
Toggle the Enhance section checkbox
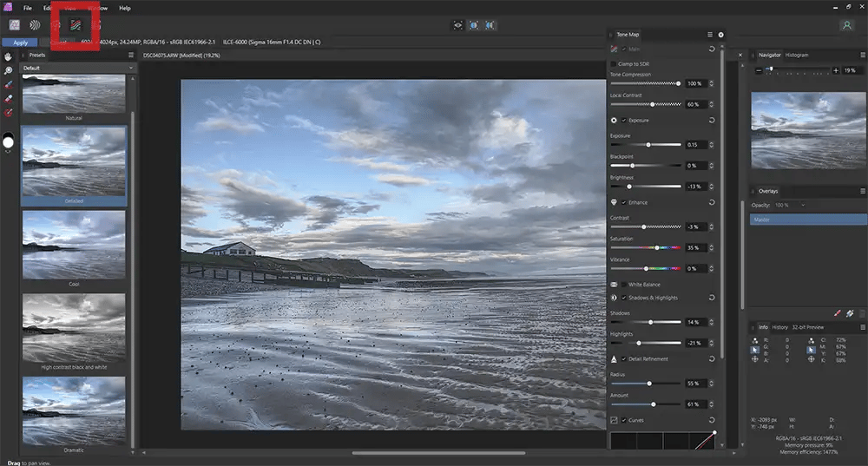624,202
